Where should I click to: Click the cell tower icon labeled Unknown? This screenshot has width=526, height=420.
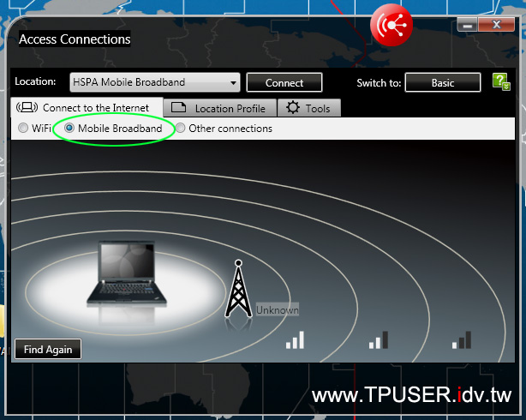[x=238, y=289]
